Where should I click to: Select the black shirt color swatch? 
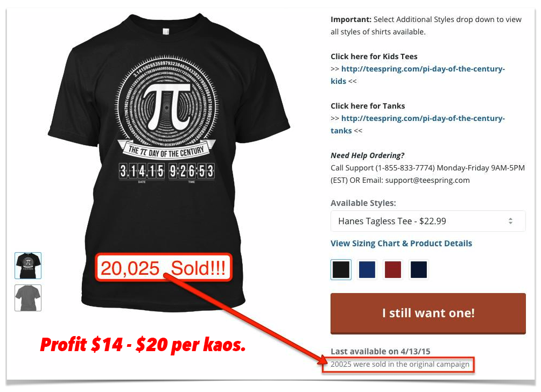click(x=341, y=269)
